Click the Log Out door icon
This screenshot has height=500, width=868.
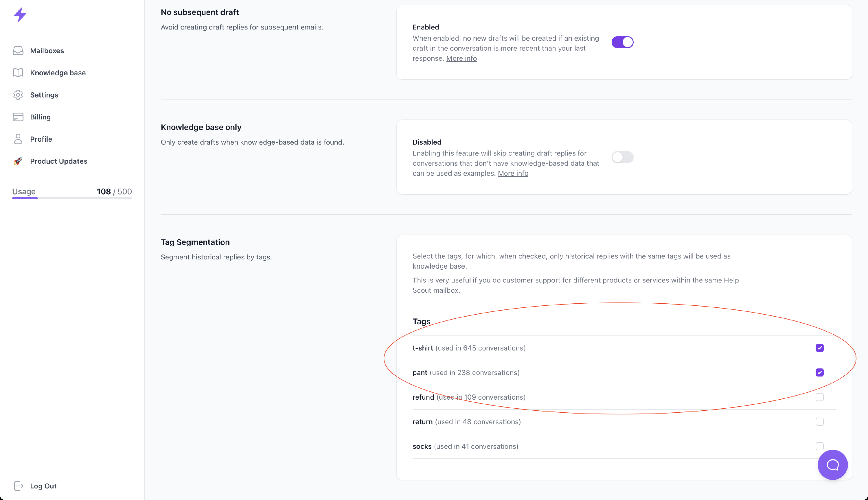click(x=18, y=486)
